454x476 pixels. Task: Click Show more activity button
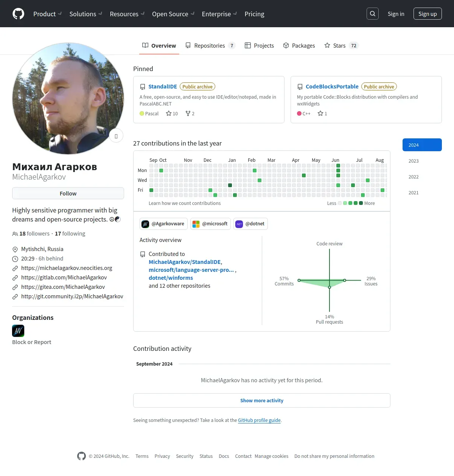[x=262, y=400]
